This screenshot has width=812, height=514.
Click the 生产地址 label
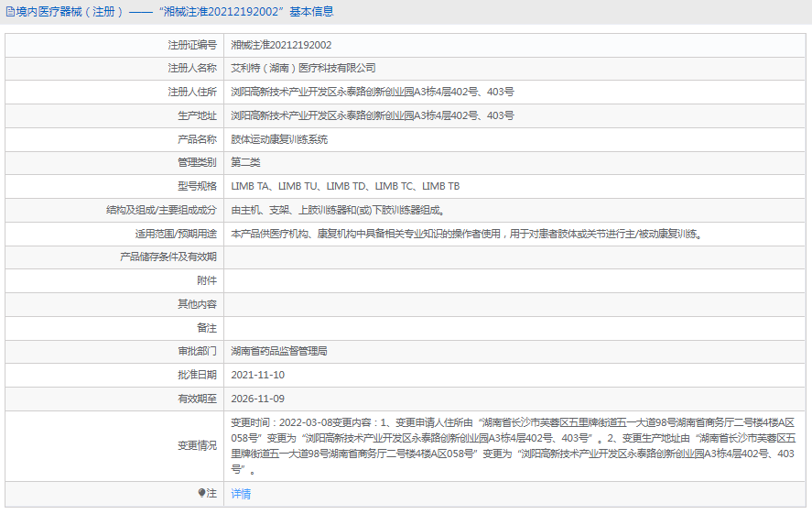[198, 115]
